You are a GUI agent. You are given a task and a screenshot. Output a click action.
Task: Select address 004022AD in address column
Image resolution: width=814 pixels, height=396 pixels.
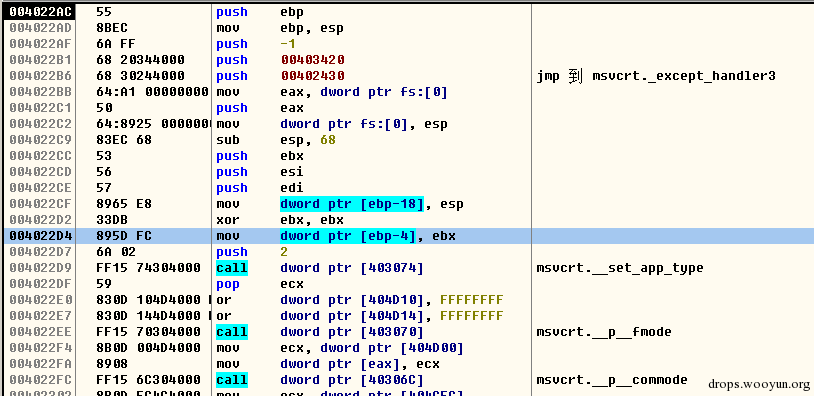pos(40,28)
